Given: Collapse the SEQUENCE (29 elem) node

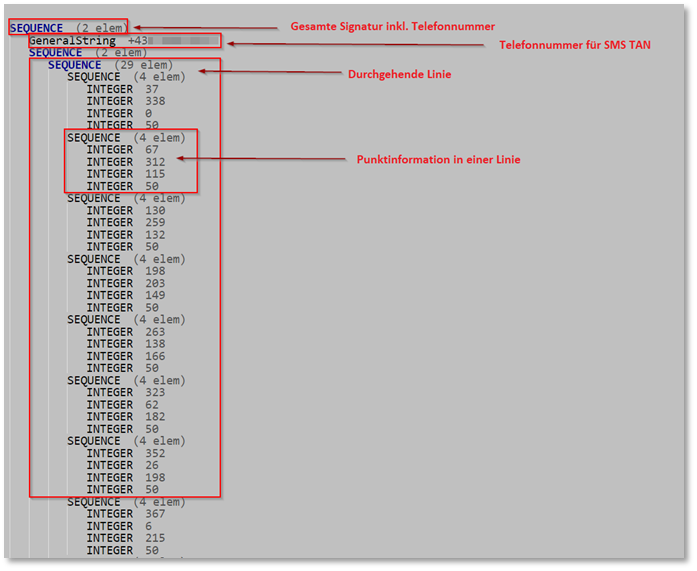Looking at the screenshot, I should 74,65.
